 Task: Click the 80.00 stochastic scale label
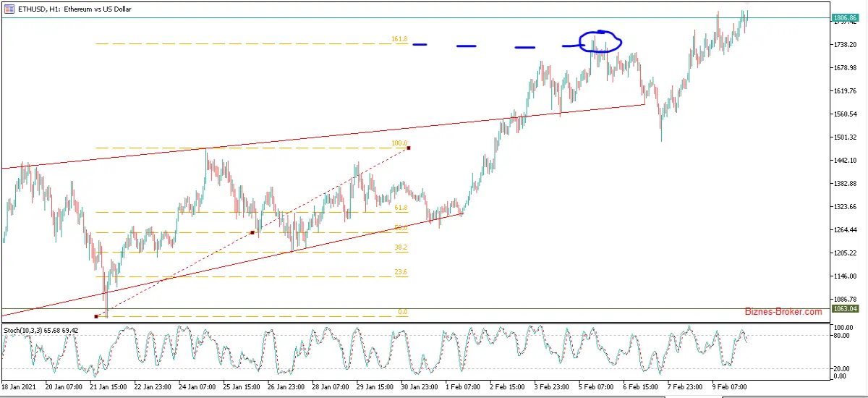841,336
